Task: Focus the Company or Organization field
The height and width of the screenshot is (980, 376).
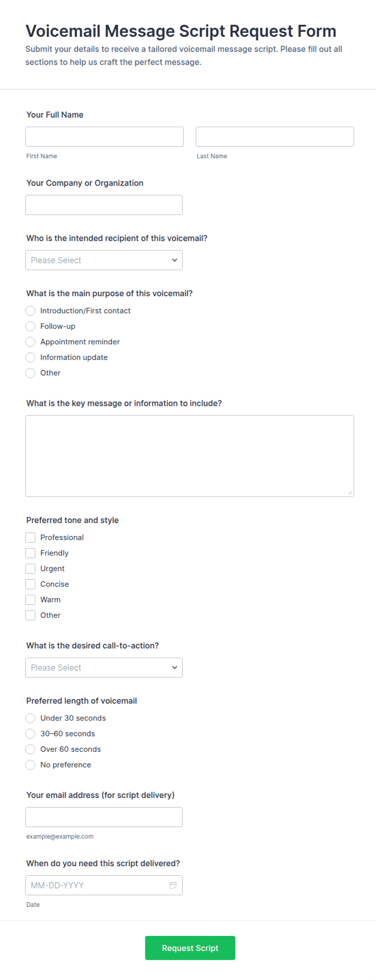Action: pos(104,205)
